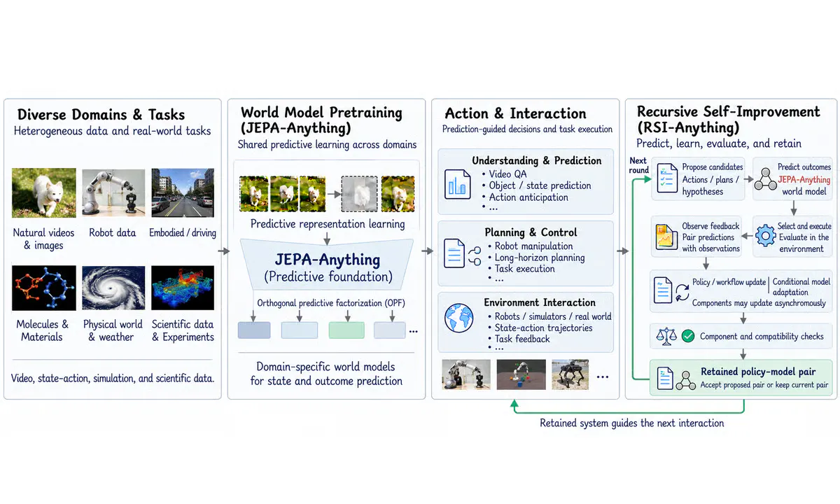Select "Retained system guides the next interaction" caption
Viewport: 840px width, 504px height.
point(632,423)
